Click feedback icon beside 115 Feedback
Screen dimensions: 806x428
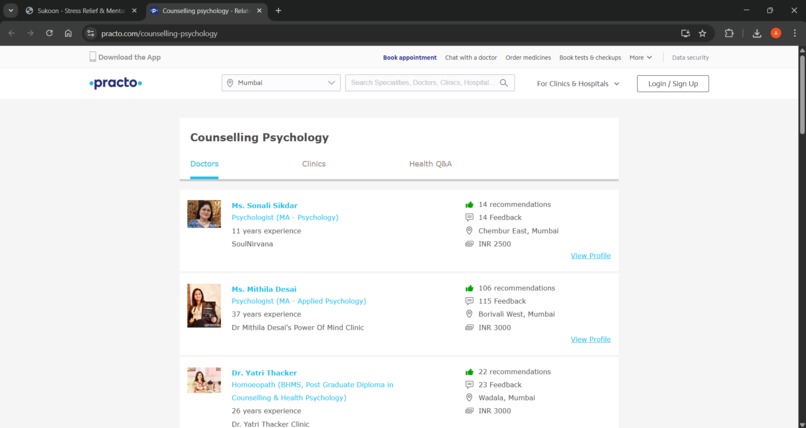pos(469,301)
